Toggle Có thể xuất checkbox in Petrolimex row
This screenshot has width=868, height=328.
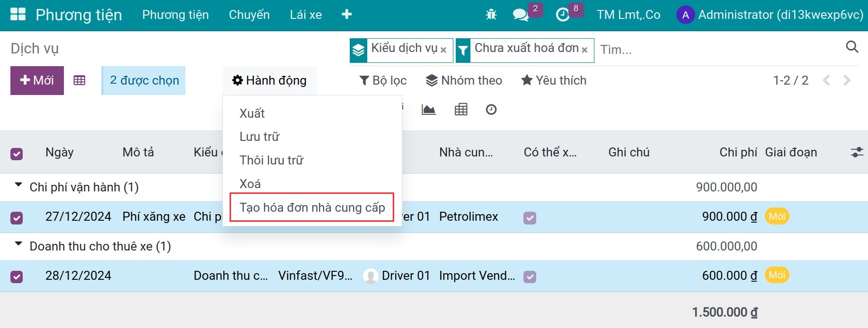coord(530,218)
